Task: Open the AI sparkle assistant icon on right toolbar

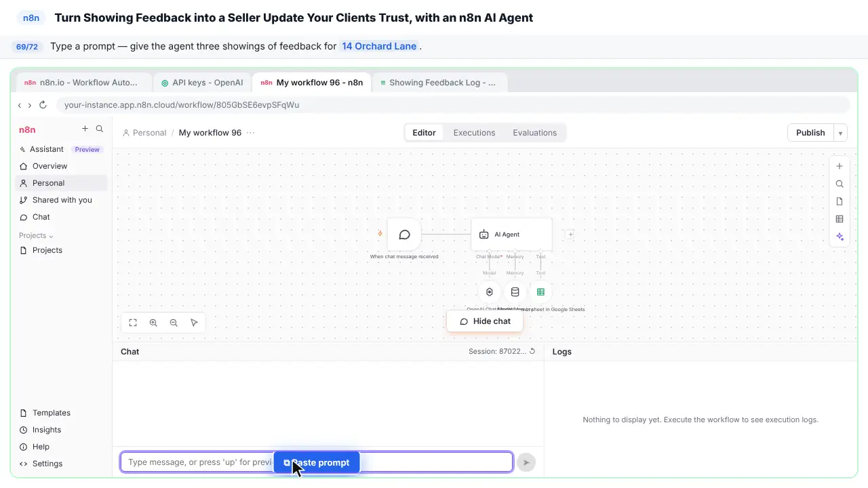Action: (840, 237)
